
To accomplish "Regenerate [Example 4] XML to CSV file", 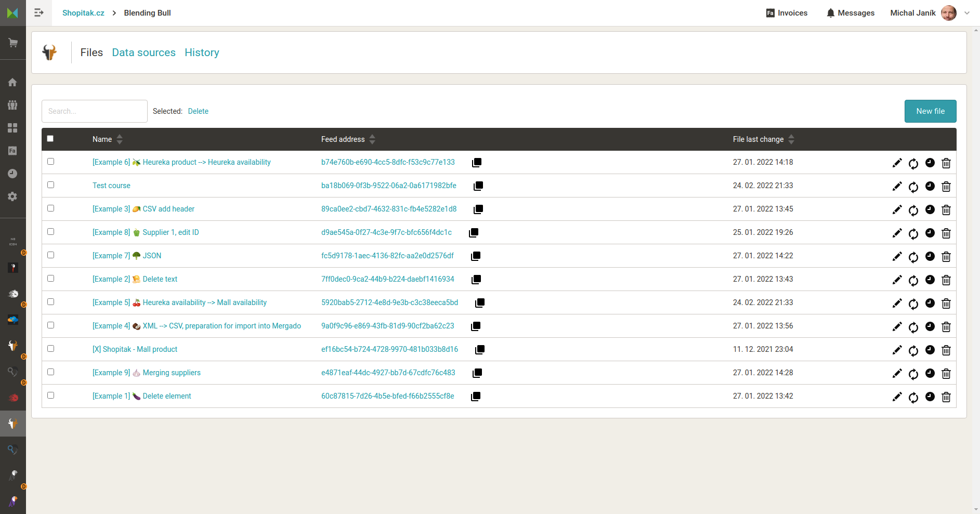I will point(913,327).
